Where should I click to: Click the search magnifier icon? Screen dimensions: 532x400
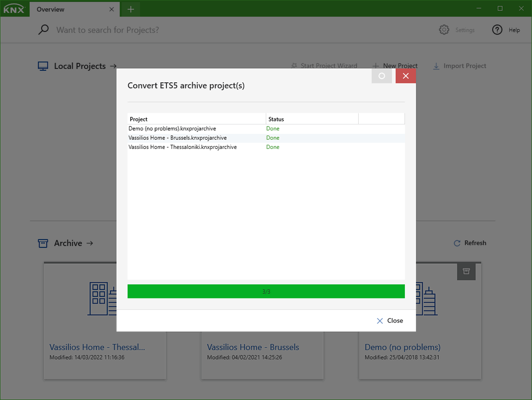pyautogui.click(x=43, y=30)
